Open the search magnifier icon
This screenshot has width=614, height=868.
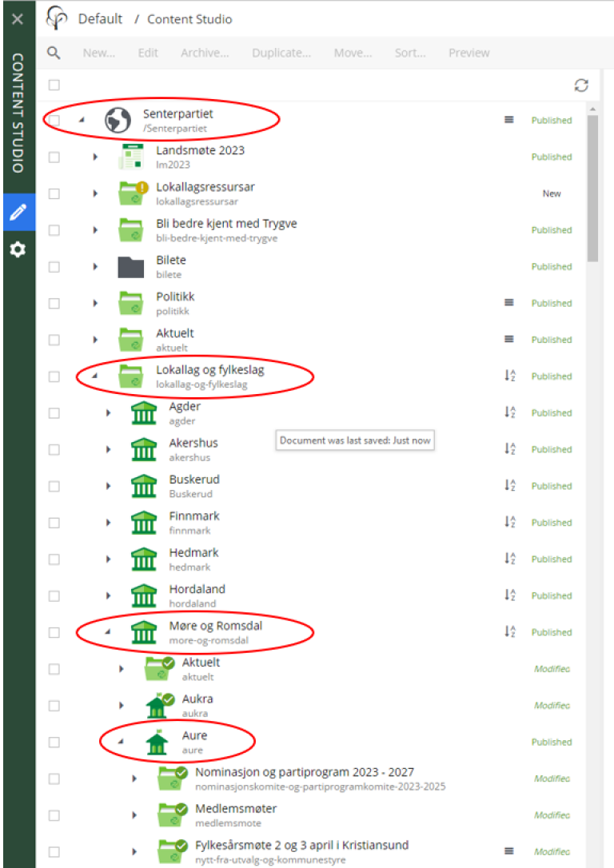click(x=54, y=53)
